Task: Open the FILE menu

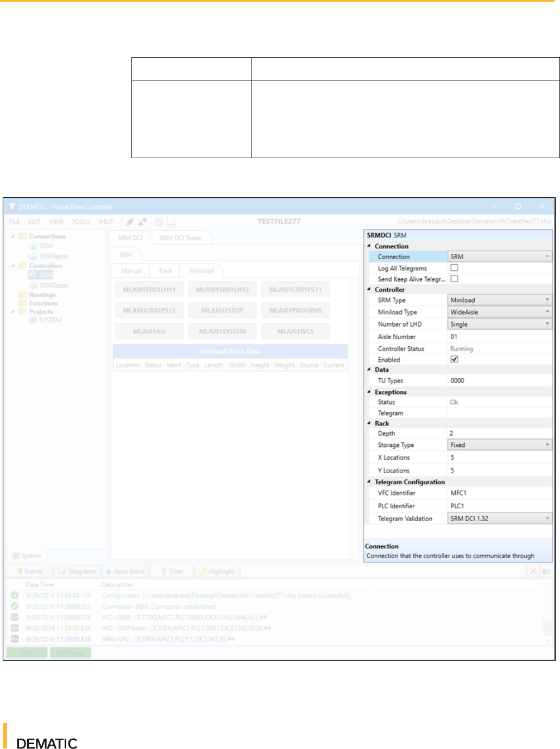Action: coord(15,222)
